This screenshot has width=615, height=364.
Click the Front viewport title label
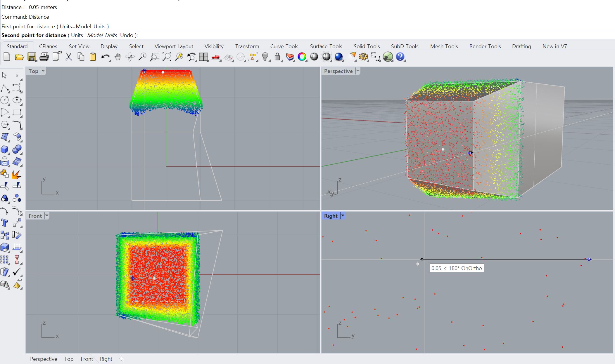pos(35,216)
